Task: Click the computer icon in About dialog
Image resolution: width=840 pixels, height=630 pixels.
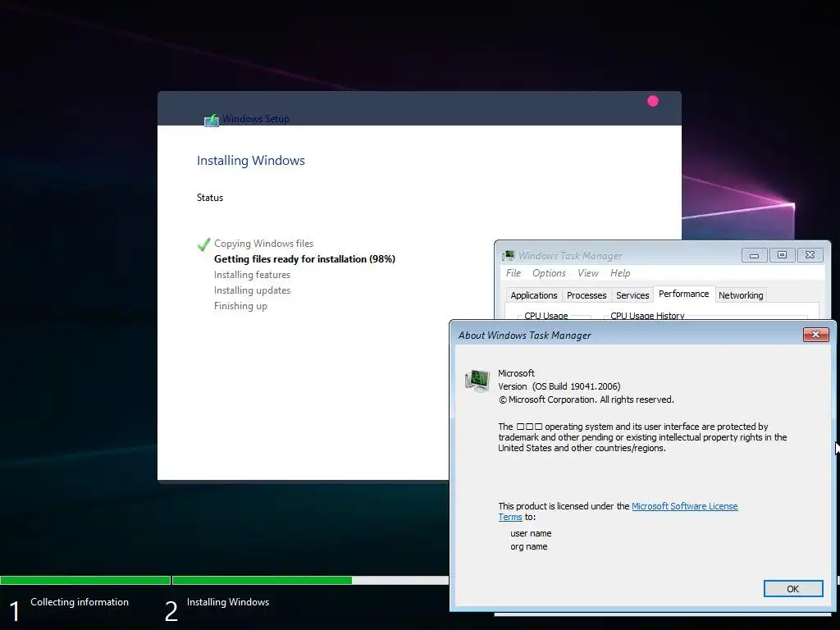Action: [x=477, y=381]
